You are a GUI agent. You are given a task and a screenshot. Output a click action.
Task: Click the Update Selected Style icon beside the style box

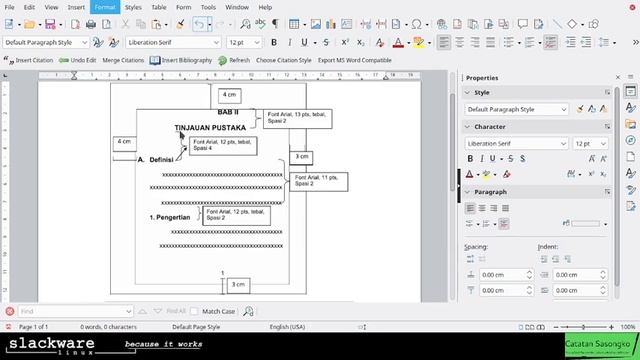(98, 42)
